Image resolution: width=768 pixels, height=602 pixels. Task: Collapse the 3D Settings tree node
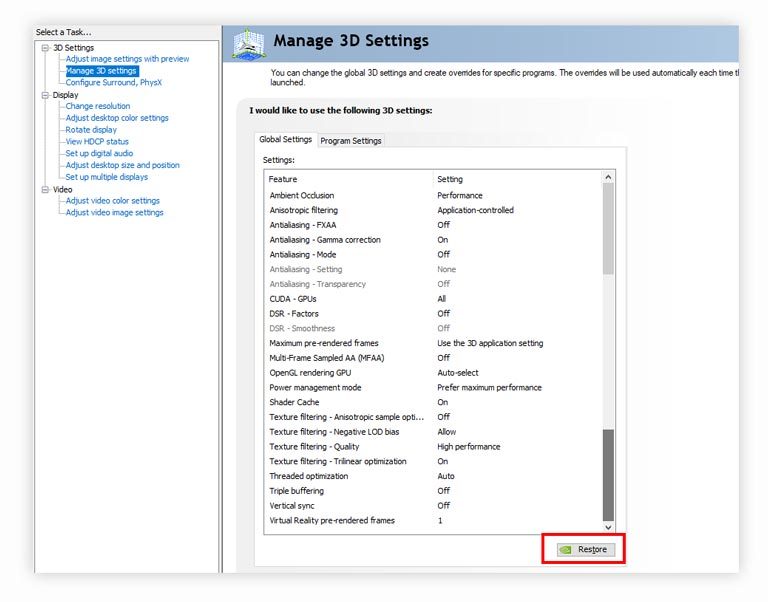pos(46,48)
